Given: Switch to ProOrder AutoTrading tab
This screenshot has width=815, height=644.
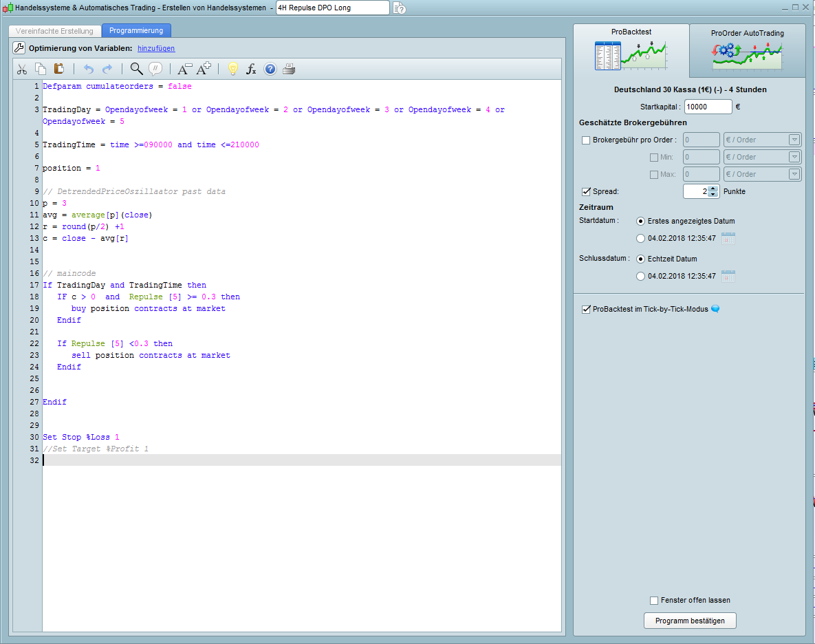Looking at the screenshot, I should [748, 50].
